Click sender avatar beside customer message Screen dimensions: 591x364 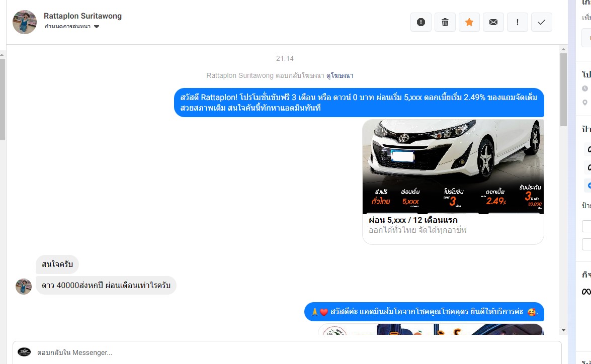23,287
